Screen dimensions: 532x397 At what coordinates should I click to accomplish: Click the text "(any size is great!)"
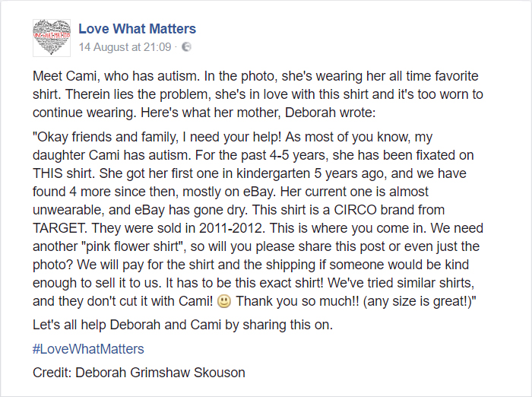420,301
